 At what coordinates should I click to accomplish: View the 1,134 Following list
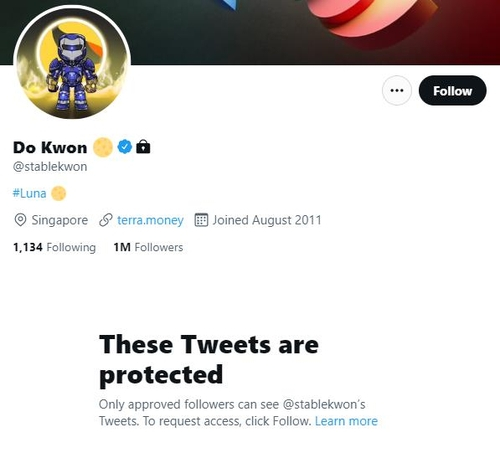tap(54, 247)
